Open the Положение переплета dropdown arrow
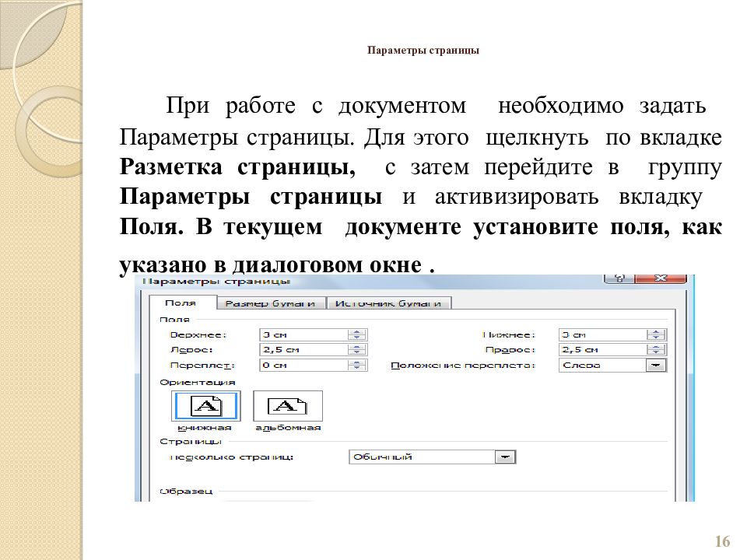This screenshot has height=560, width=747. (x=656, y=366)
